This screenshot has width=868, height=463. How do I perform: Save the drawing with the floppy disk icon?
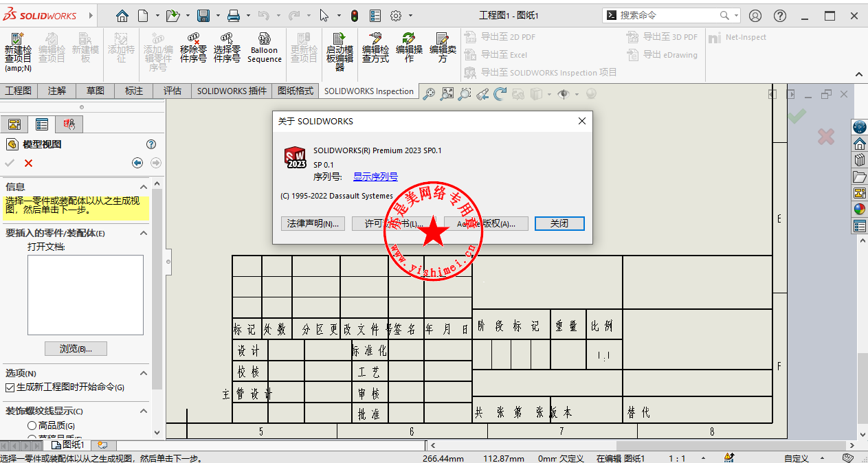[x=203, y=15]
